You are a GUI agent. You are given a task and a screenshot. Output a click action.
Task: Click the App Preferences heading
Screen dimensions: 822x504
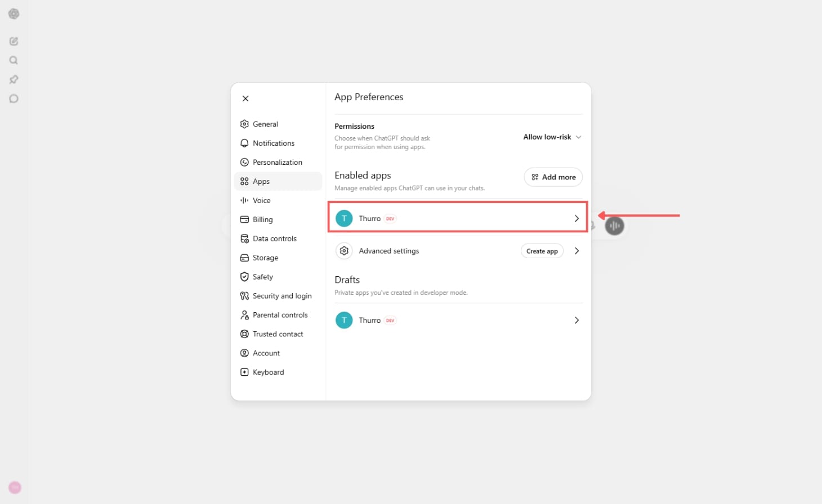pos(369,97)
